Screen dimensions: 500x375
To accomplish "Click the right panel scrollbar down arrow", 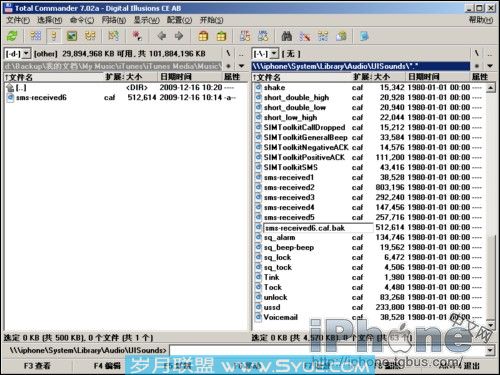I will (x=490, y=325).
